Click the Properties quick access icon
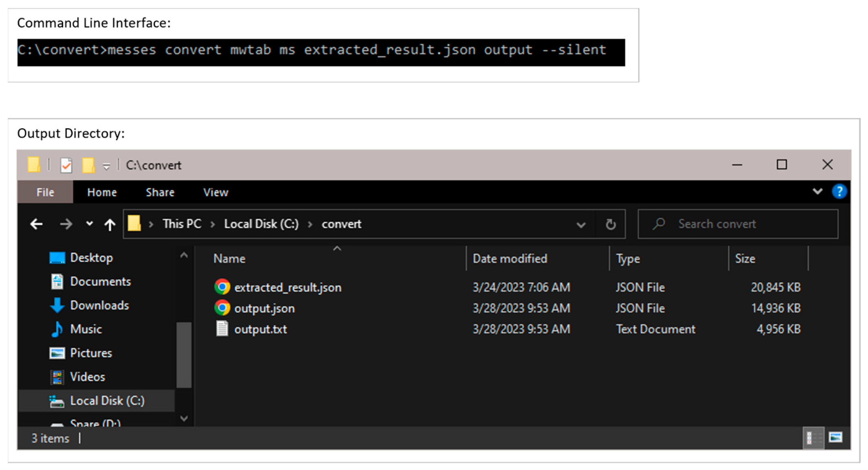The width and height of the screenshot is (868, 470). point(66,165)
